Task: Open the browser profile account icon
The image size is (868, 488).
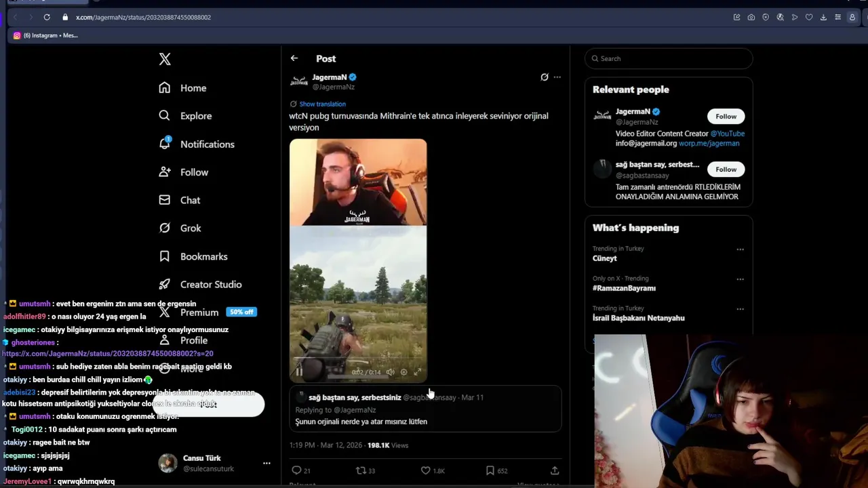Action: 852,17
